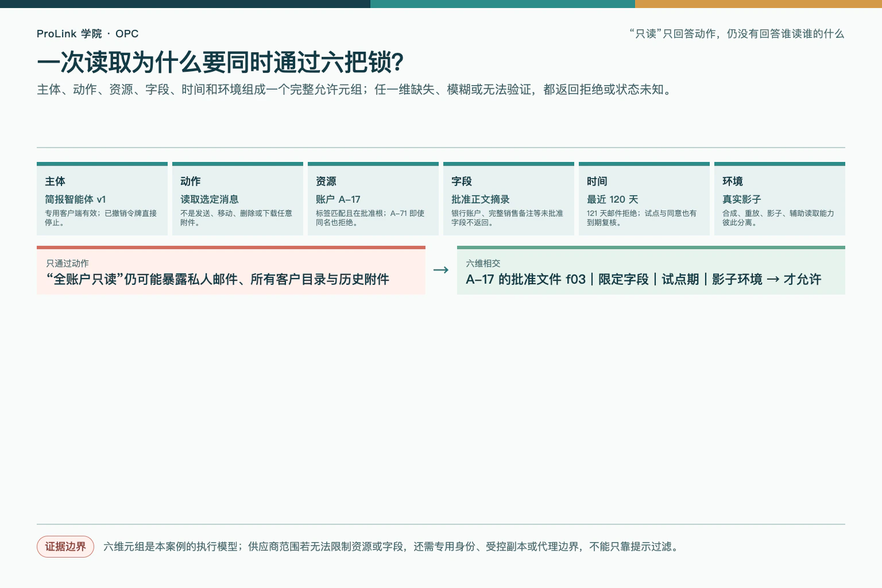Click the slide title 一次读取为什么要同时通过六把锁?
The height and width of the screenshot is (588, 882).
[x=220, y=62]
